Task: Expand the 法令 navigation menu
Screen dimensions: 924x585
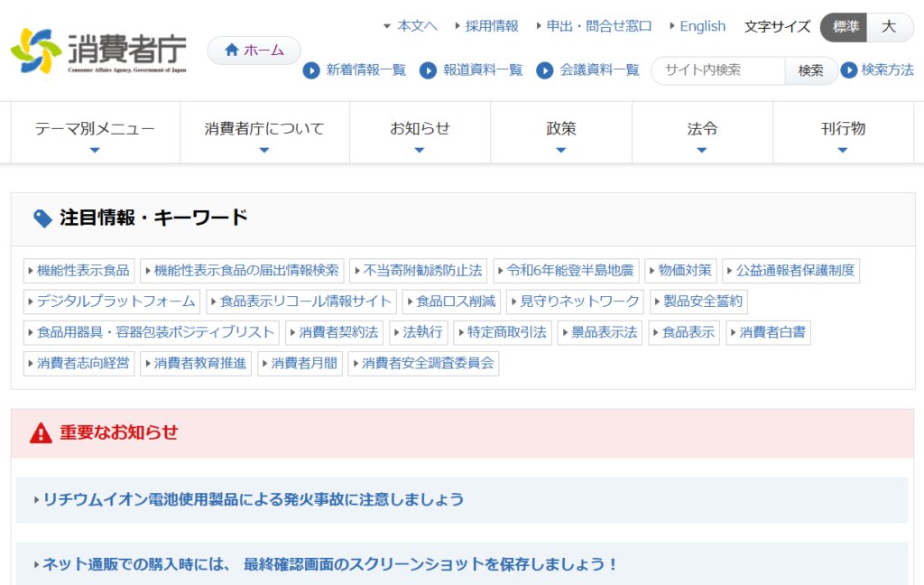Action: [x=702, y=129]
